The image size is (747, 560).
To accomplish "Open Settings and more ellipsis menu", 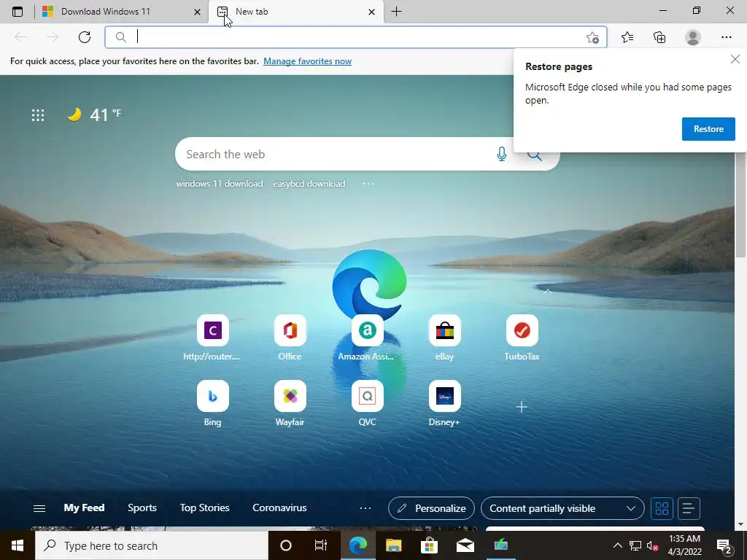I will (x=726, y=37).
